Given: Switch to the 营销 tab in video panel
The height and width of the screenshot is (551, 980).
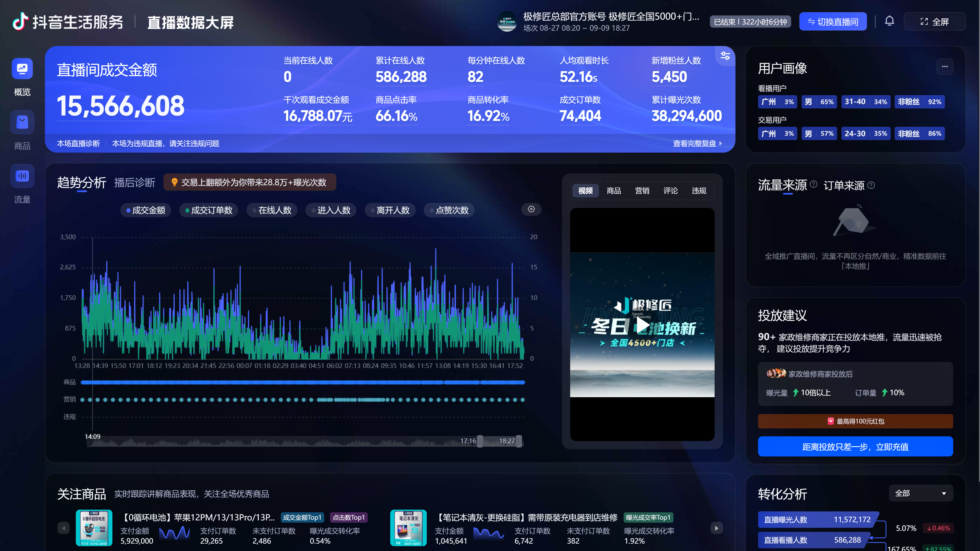Looking at the screenshot, I should [x=642, y=191].
